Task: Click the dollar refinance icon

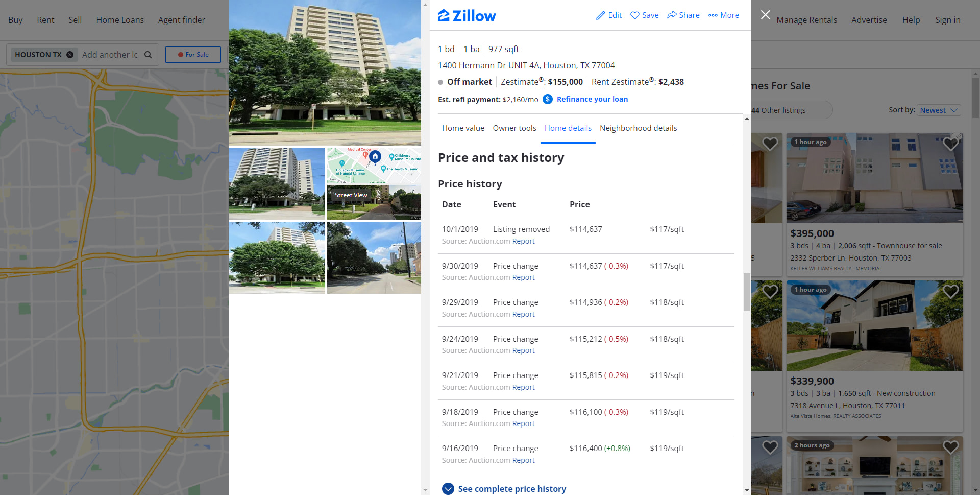Action: point(548,99)
